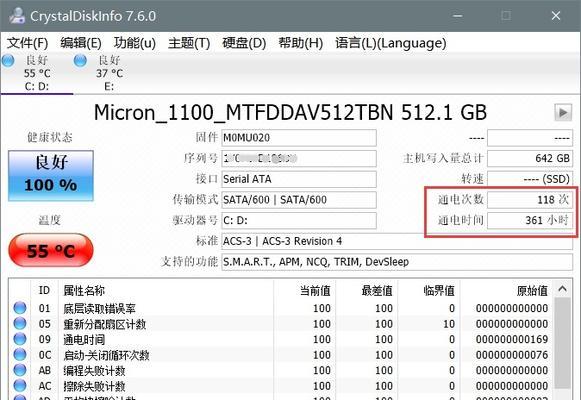Image resolution: width=581 pixels, height=400 pixels.
Task: Open the 主题(T) menu
Action: [189, 43]
